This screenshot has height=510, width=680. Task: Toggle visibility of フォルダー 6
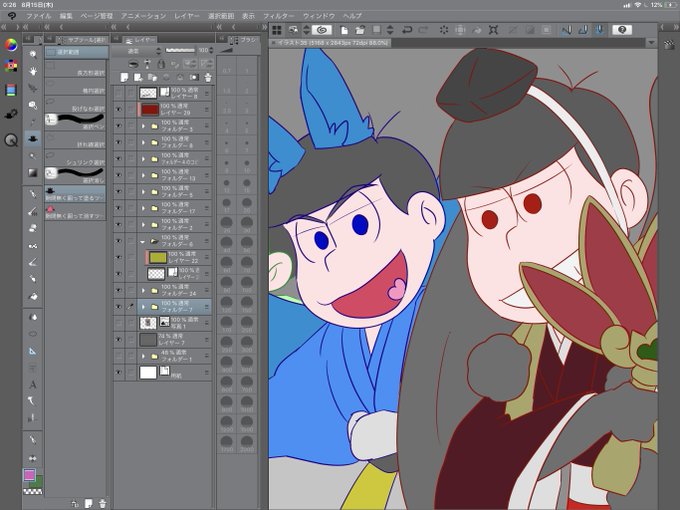tap(119, 241)
